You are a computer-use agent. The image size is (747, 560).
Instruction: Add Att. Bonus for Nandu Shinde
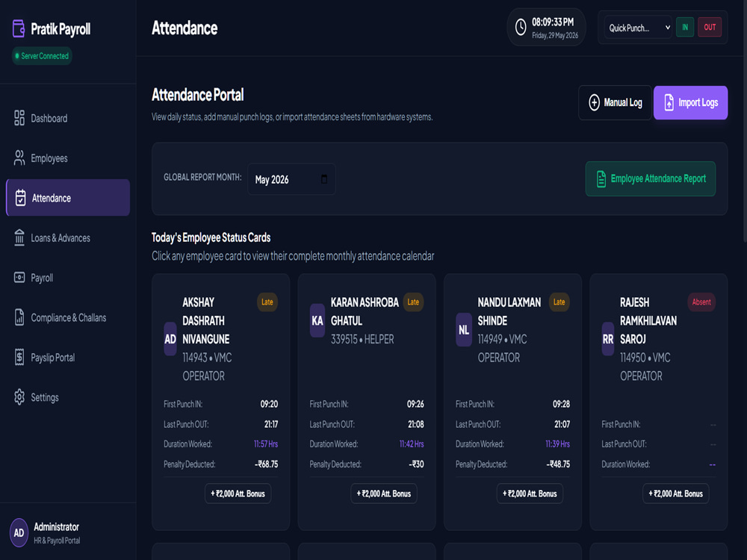tap(530, 494)
